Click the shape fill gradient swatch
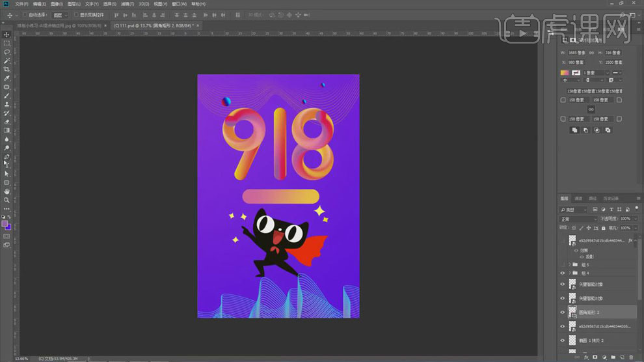 pos(565,73)
